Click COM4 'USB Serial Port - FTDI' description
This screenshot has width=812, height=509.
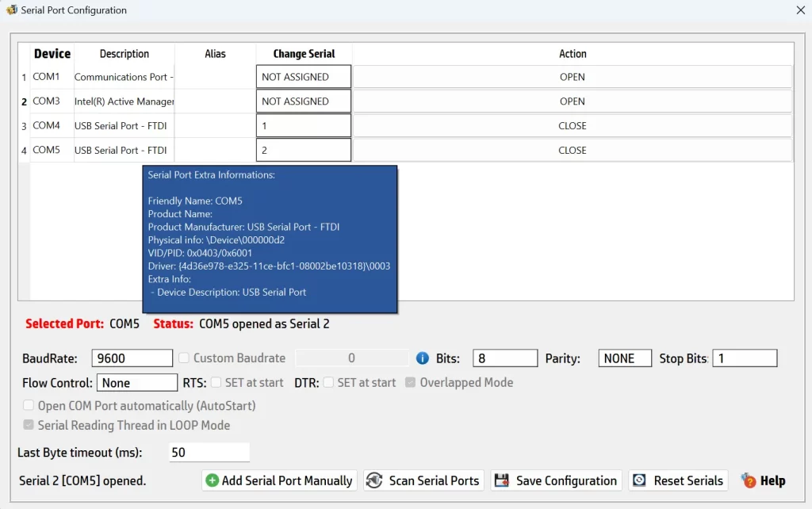click(124, 125)
